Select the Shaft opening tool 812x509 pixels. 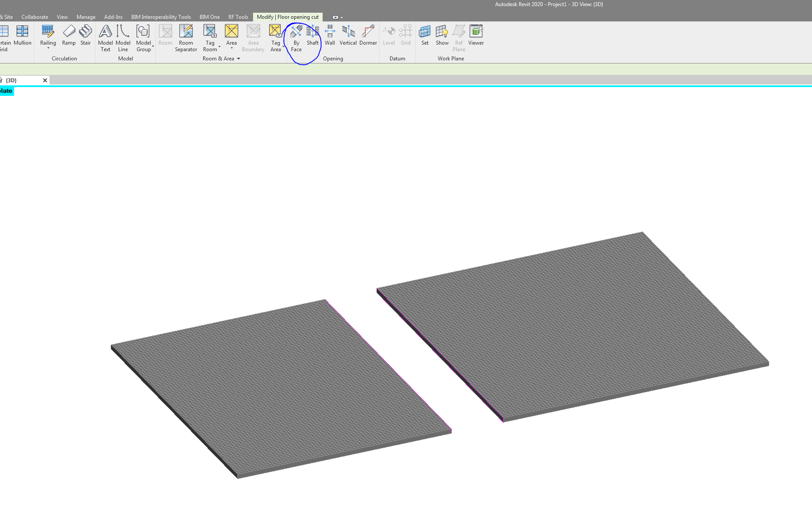(313, 37)
